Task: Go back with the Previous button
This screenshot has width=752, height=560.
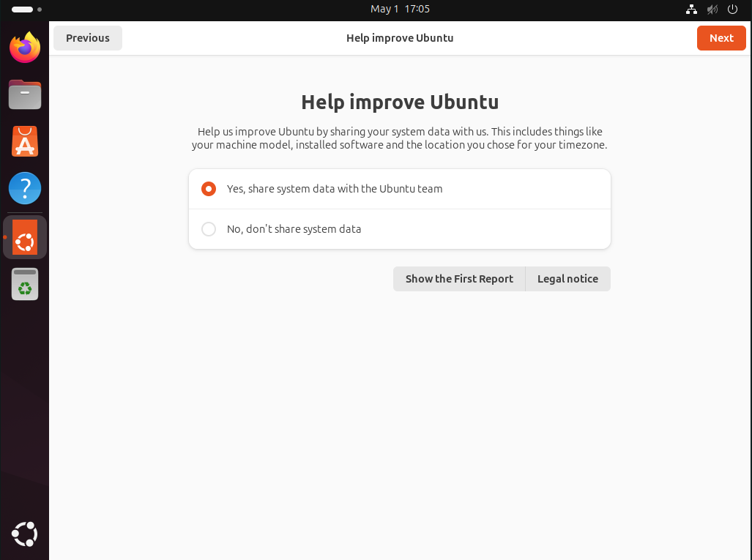Action: click(88, 38)
